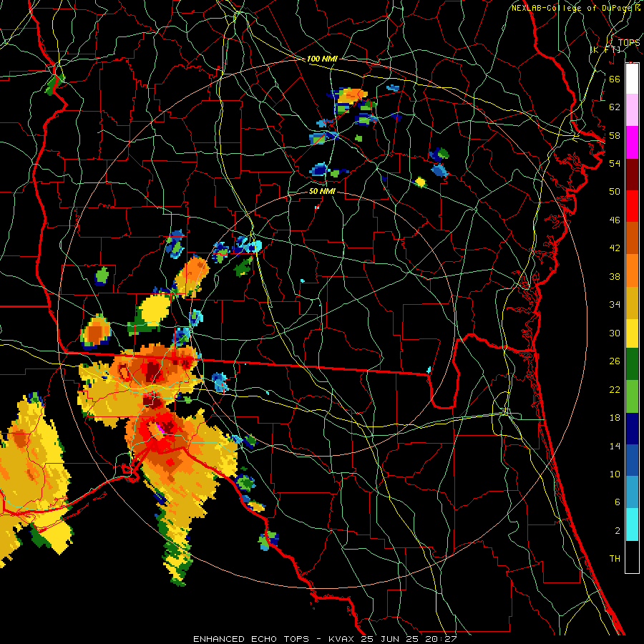
Task: Click the 6 legend value
Action: coord(617,502)
